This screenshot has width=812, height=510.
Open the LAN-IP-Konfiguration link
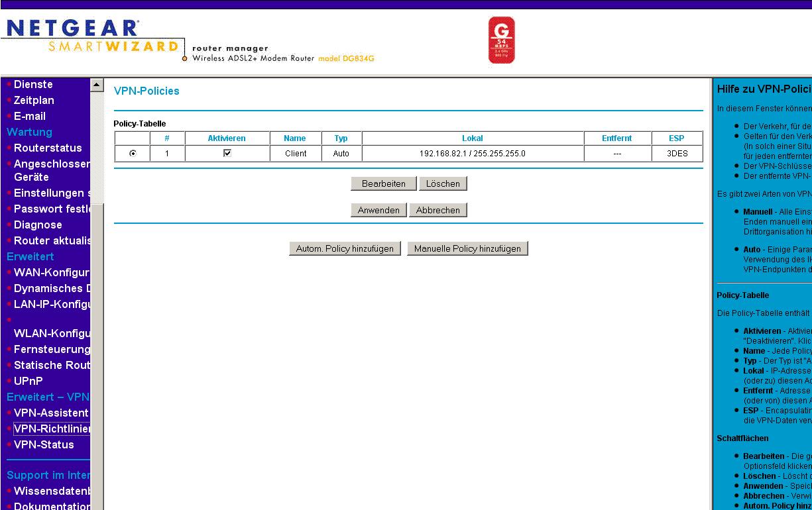(x=52, y=304)
